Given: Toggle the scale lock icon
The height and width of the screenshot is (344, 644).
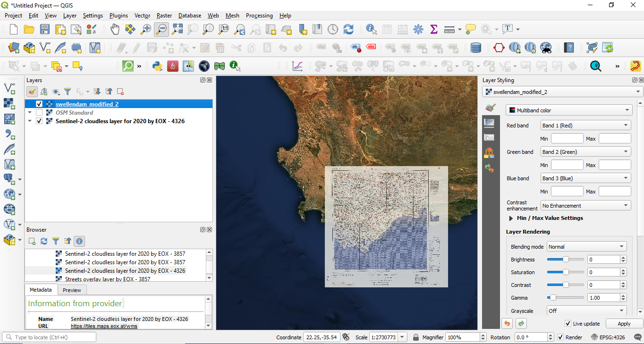Looking at the screenshot, I should [x=415, y=337].
